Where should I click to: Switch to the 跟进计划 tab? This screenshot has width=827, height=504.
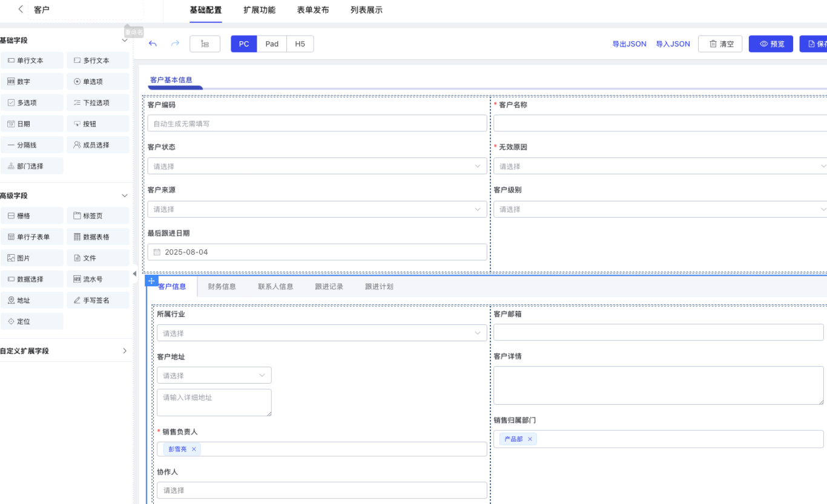pyautogui.click(x=379, y=287)
